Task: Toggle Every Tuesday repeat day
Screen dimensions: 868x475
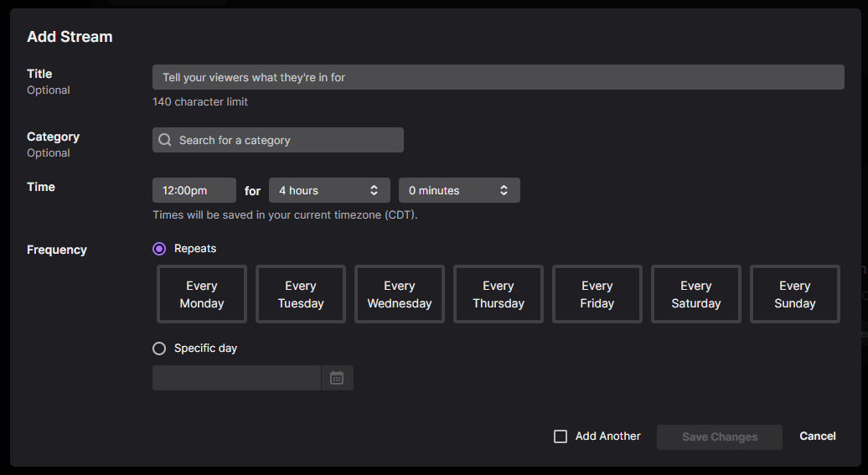Action: pyautogui.click(x=301, y=294)
